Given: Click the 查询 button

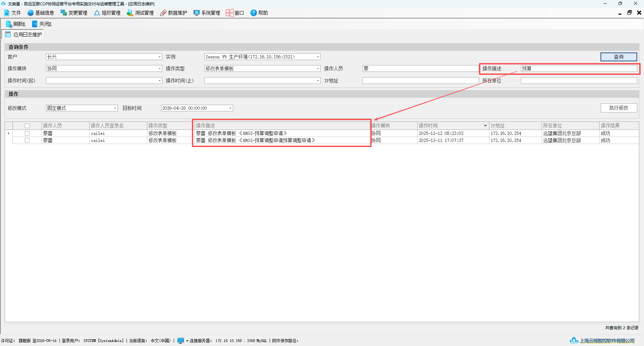Looking at the screenshot, I should coord(619,57).
